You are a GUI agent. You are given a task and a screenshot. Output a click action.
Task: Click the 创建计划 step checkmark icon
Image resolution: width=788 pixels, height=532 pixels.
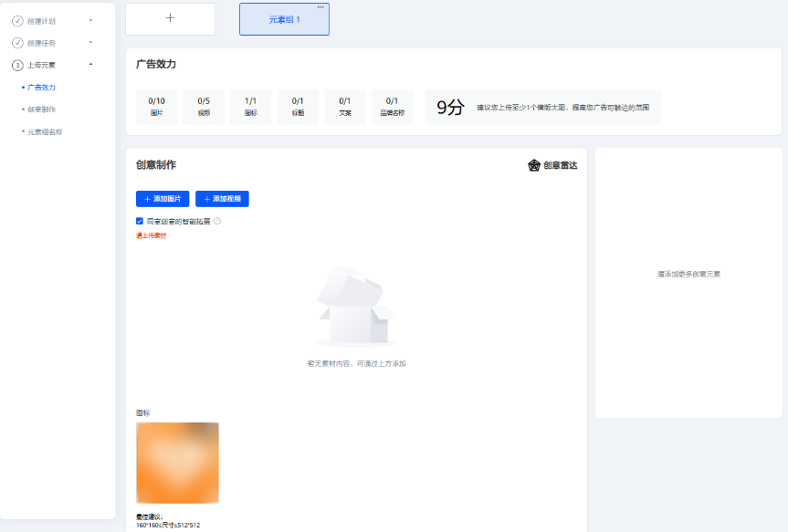[17, 21]
